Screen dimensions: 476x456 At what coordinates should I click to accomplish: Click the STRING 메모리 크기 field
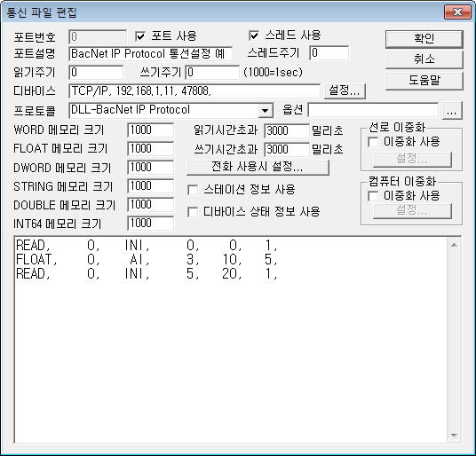pos(151,186)
